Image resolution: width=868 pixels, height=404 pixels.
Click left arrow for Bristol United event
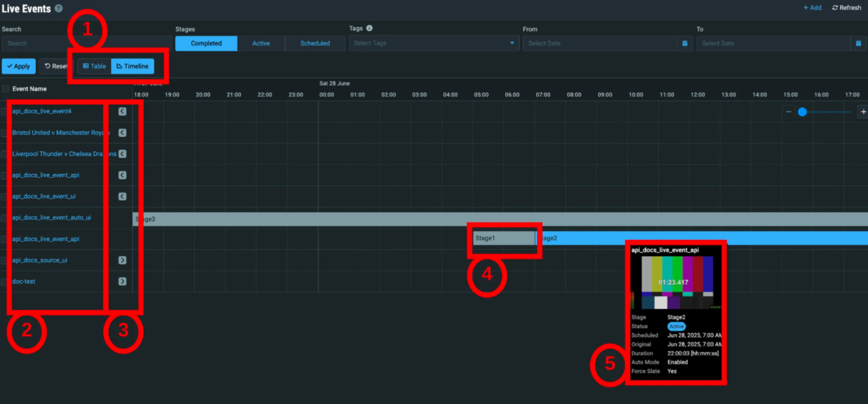pos(122,133)
